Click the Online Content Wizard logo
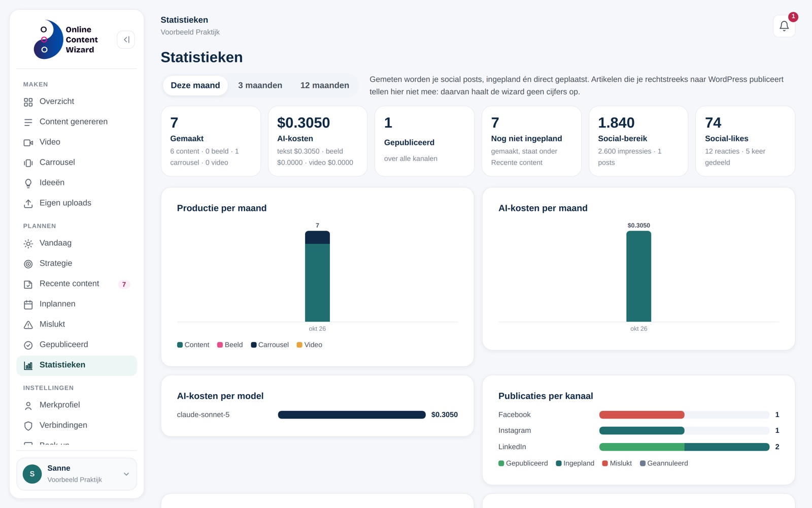812x508 pixels. [65, 40]
